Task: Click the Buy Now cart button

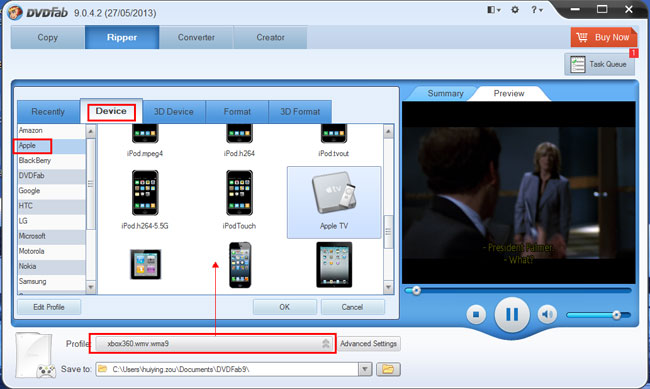Action: point(604,37)
